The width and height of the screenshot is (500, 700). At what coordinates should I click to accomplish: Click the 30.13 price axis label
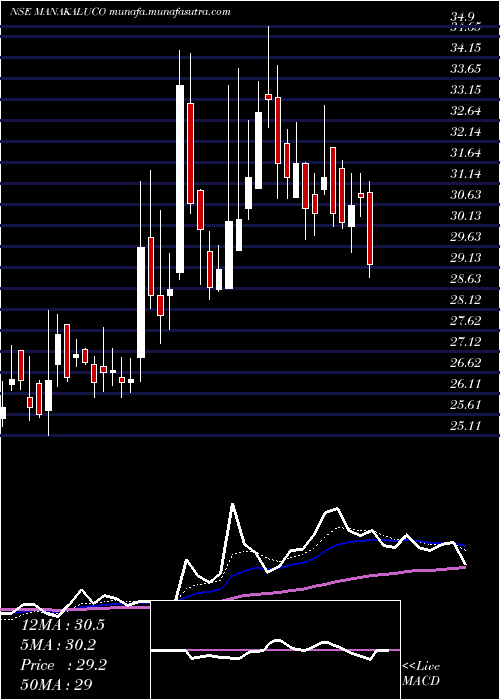466,216
